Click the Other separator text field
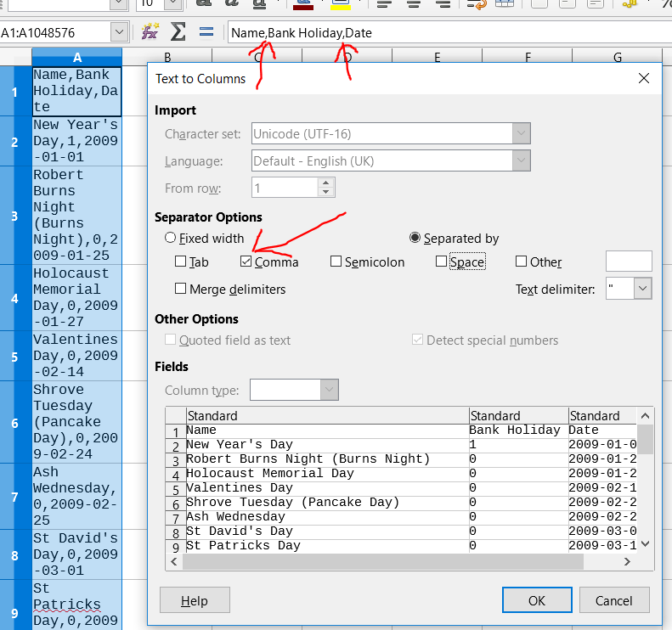 [629, 262]
